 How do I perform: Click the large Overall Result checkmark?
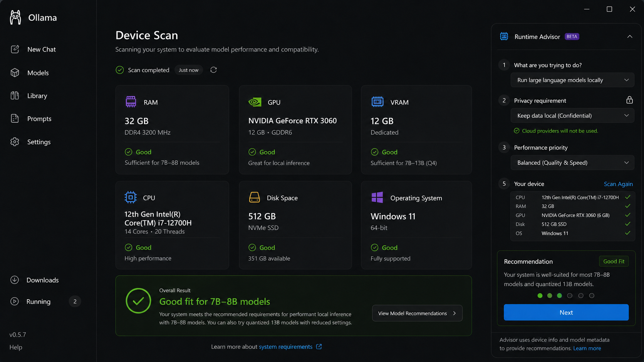(x=138, y=301)
